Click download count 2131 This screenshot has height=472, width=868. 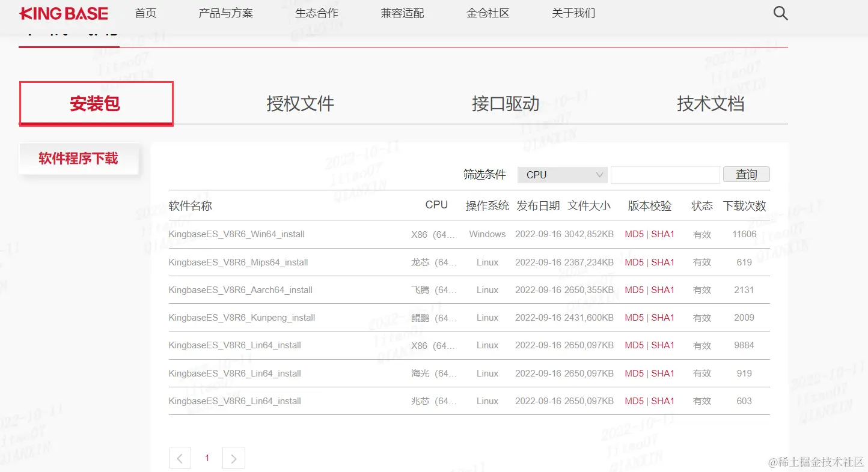744,290
